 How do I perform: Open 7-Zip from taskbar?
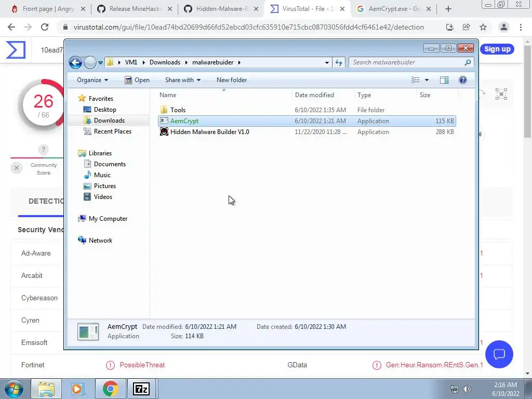141,389
